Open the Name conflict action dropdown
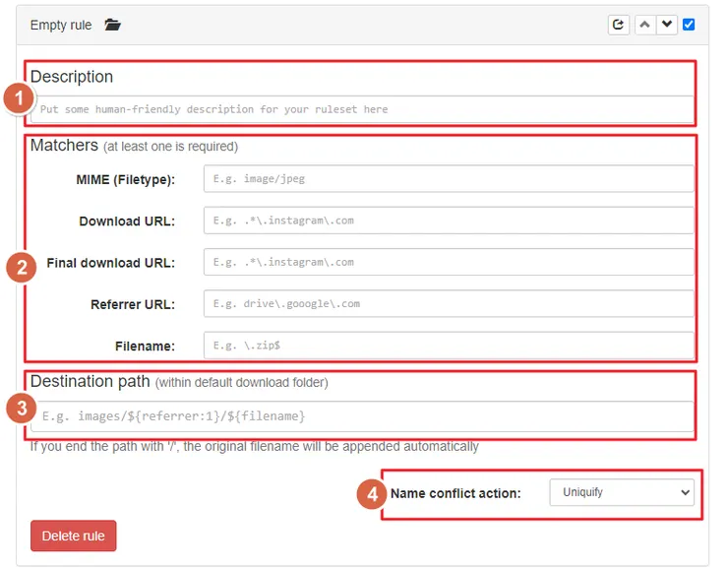This screenshot has width=728, height=570. click(622, 492)
